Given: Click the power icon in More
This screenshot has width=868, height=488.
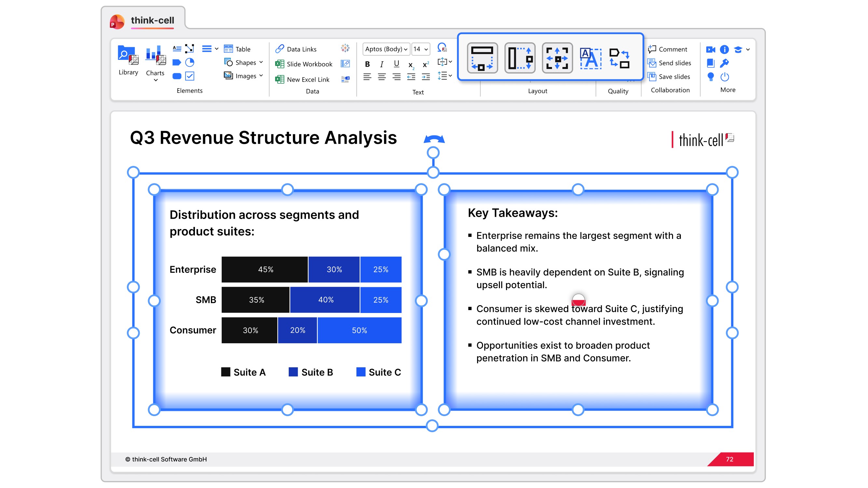Looking at the screenshot, I should click(x=724, y=77).
